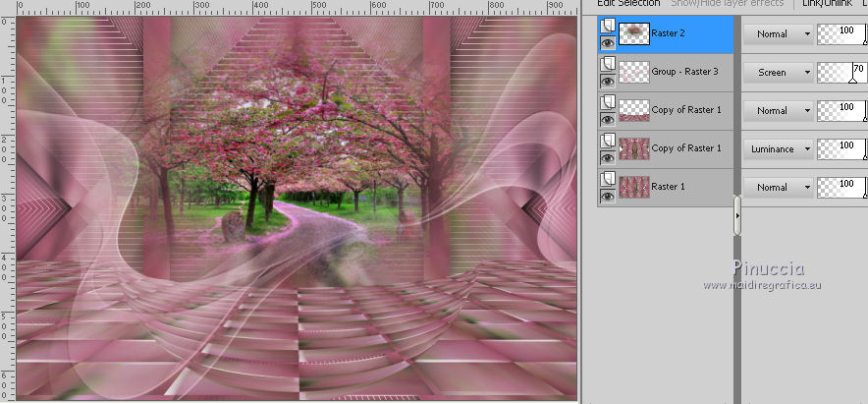Click the raster layer type icon for Raster 2
Image resolution: width=868 pixels, height=404 pixels.
click(608, 25)
